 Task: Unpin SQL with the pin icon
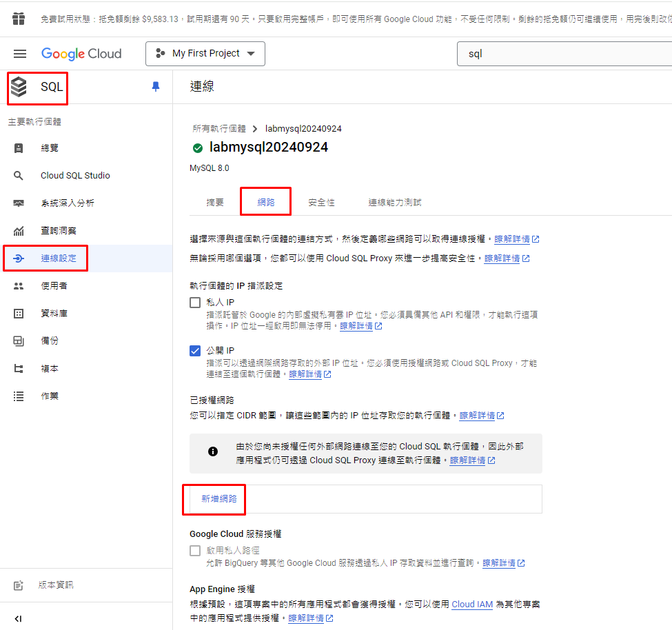[x=156, y=87]
